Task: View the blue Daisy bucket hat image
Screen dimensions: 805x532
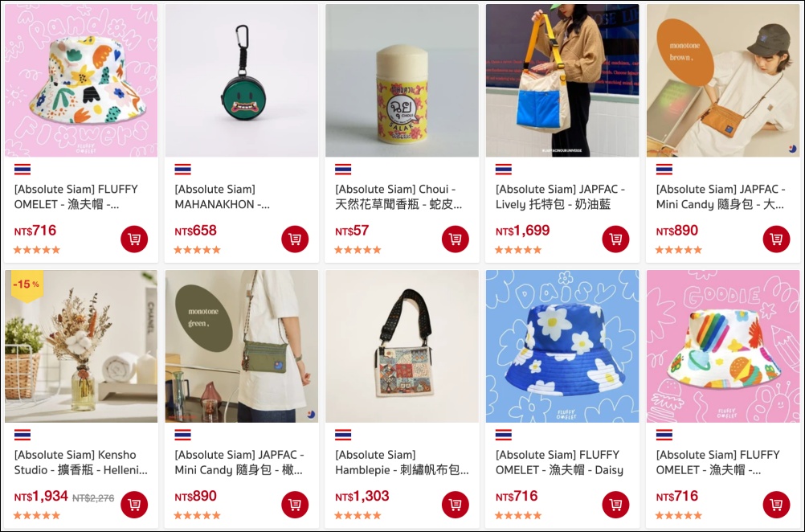Action: pyautogui.click(x=562, y=346)
